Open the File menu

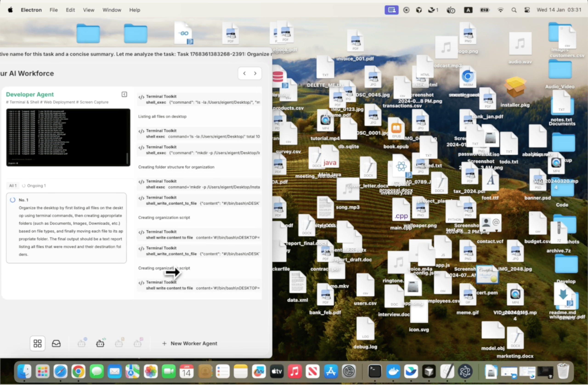pyautogui.click(x=54, y=10)
